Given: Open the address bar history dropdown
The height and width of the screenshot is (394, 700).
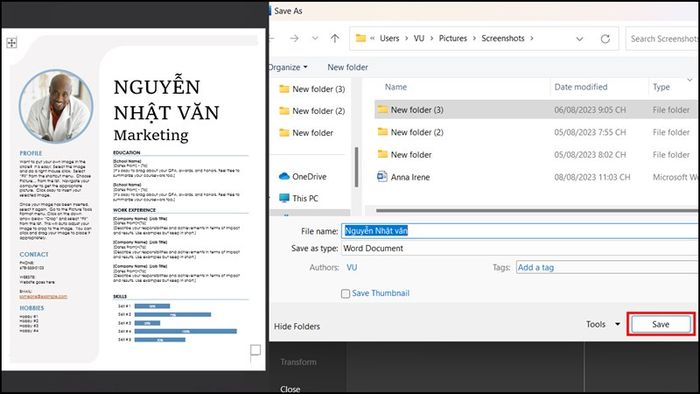Looking at the screenshot, I should coord(579,39).
